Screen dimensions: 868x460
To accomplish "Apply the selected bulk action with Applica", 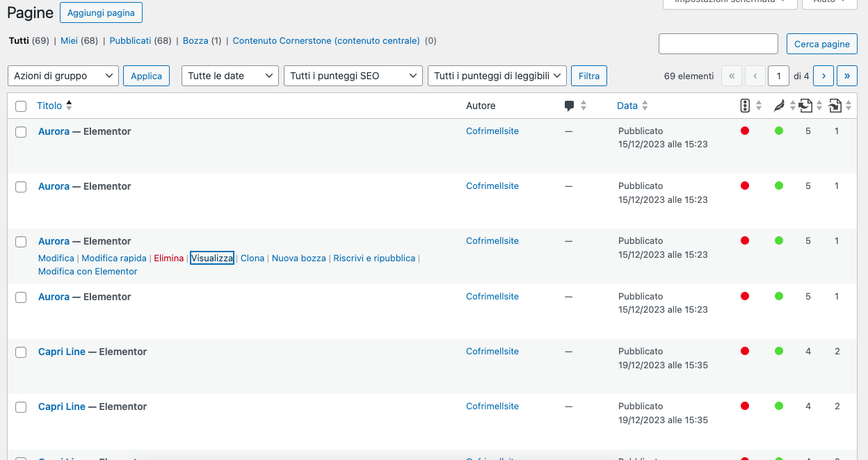I will click(x=147, y=76).
